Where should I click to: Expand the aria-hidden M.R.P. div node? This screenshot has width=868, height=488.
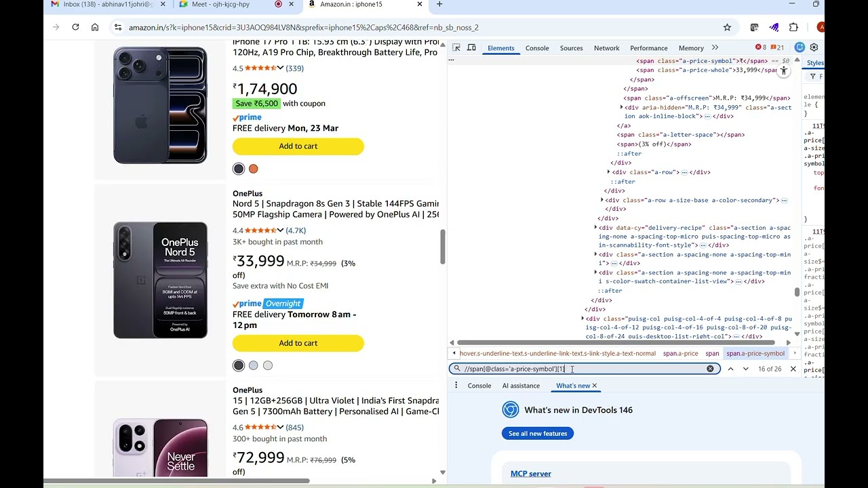(x=621, y=107)
